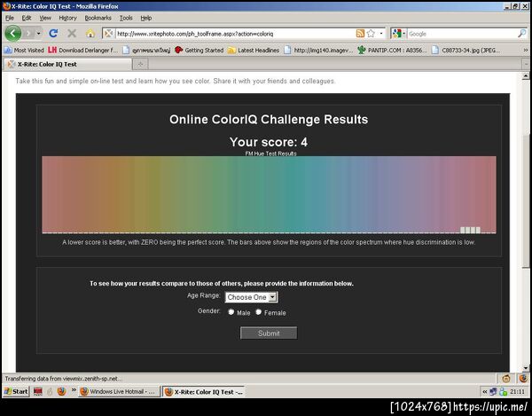Open the C88733-34.jpg bookmark
The height and width of the screenshot is (416, 532).
[465, 51]
